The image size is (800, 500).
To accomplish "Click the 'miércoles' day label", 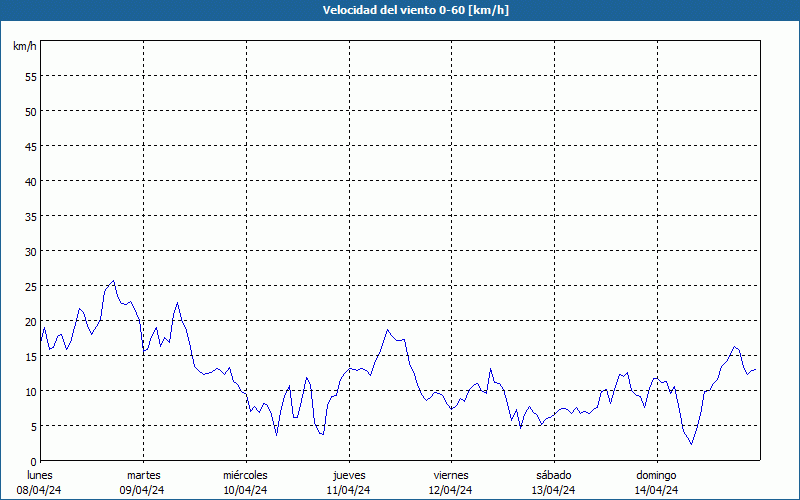I will click(245, 475).
